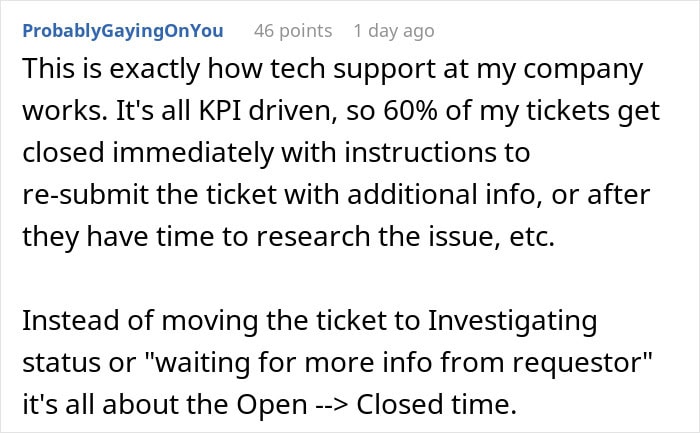Open the '1 day ago' timestamp permalink
Viewport: 700px width, 433px height.
[x=394, y=31]
